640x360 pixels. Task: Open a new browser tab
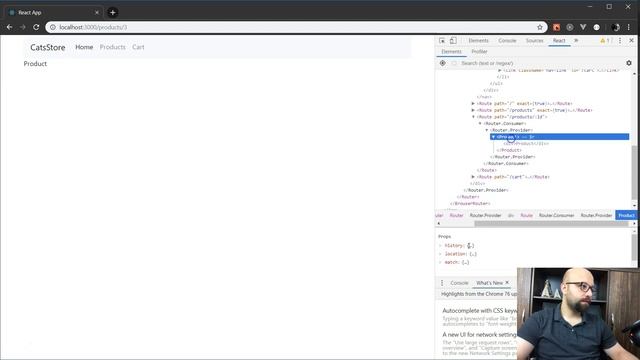(x=113, y=12)
